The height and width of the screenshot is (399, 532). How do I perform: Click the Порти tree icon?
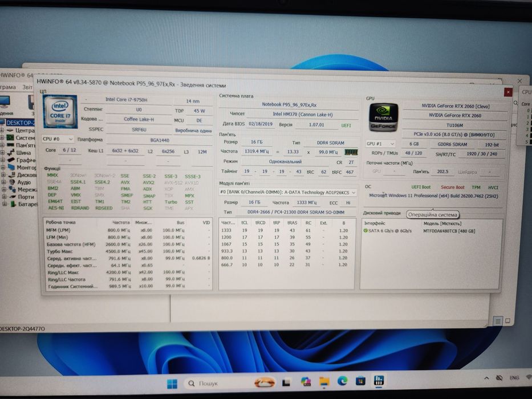tap(13, 197)
